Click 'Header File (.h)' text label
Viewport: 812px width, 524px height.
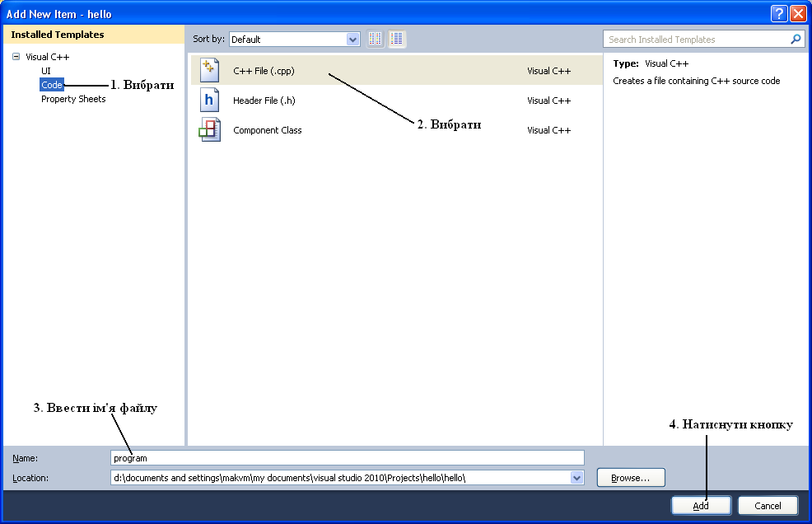point(264,101)
